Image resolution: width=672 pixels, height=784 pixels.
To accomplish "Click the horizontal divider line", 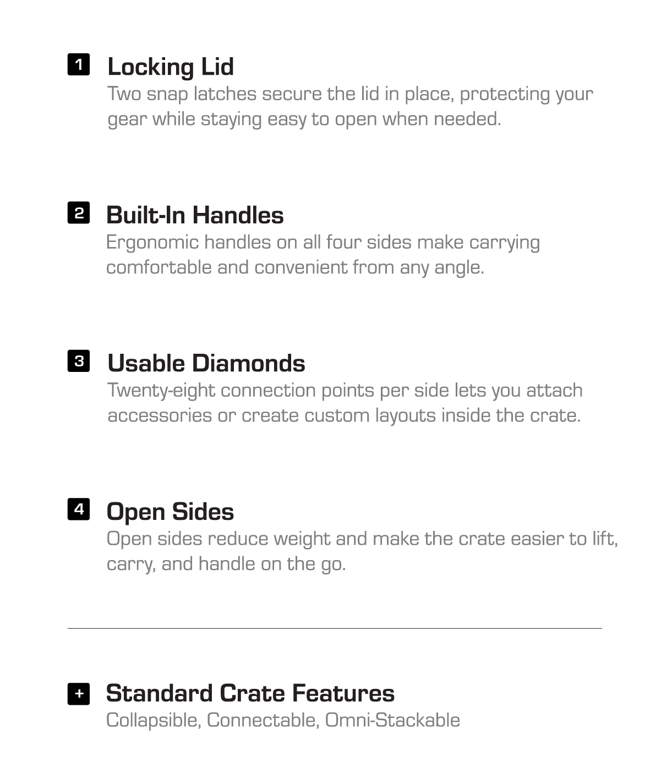I will 335,628.
